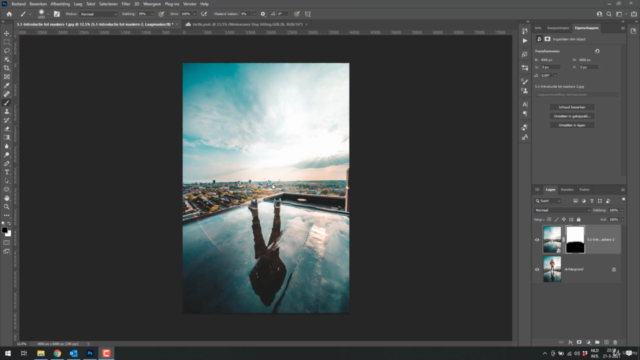Select the Rectangular Marquee tool
The height and width of the screenshot is (360, 640).
pyautogui.click(x=7, y=42)
